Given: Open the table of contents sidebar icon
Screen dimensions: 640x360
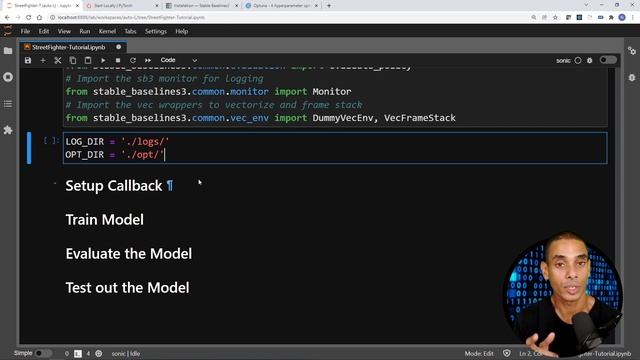Looking at the screenshot, I should [x=8, y=104].
